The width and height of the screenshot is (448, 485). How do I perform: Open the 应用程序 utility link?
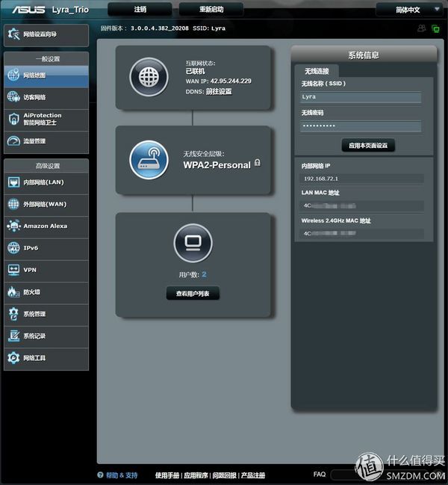(196, 475)
